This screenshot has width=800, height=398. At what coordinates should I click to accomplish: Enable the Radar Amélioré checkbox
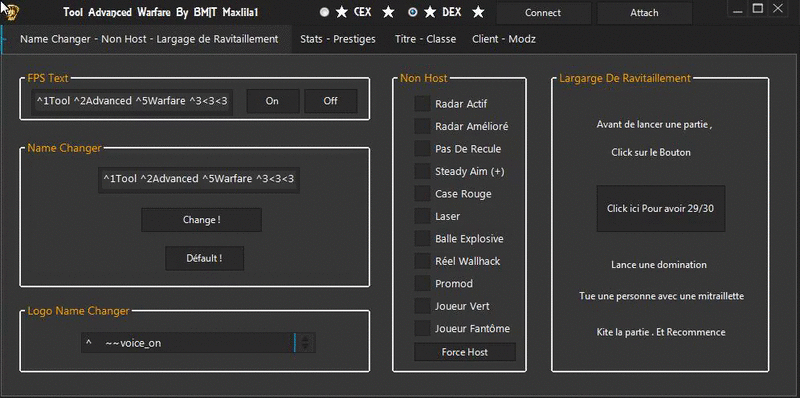[x=422, y=126]
